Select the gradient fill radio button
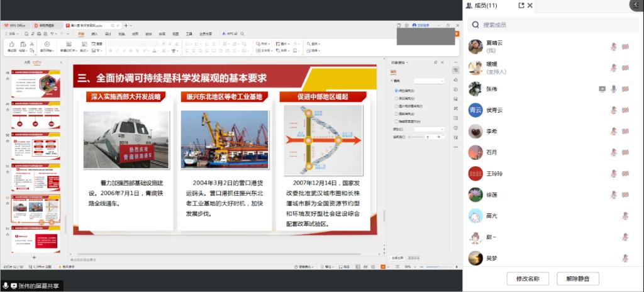 pos(395,99)
